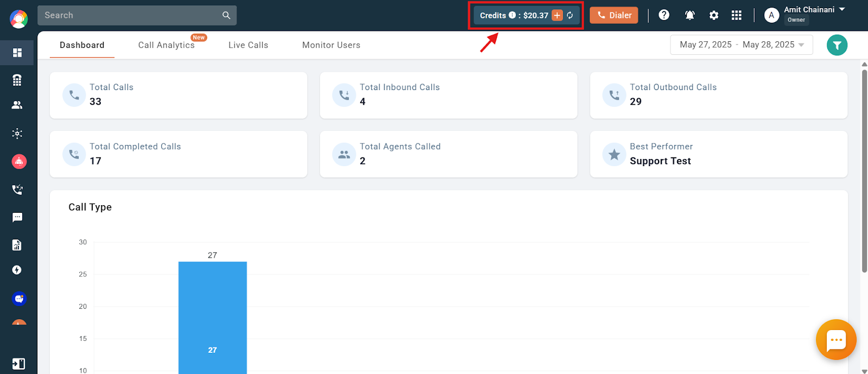Open the dial pad phone icon in sidebar

[17, 80]
